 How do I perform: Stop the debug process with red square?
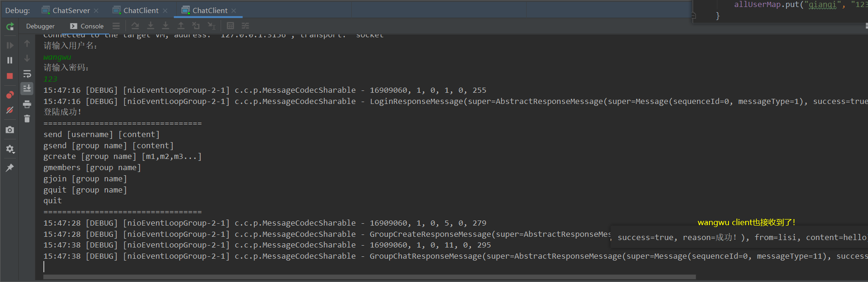coord(10,76)
